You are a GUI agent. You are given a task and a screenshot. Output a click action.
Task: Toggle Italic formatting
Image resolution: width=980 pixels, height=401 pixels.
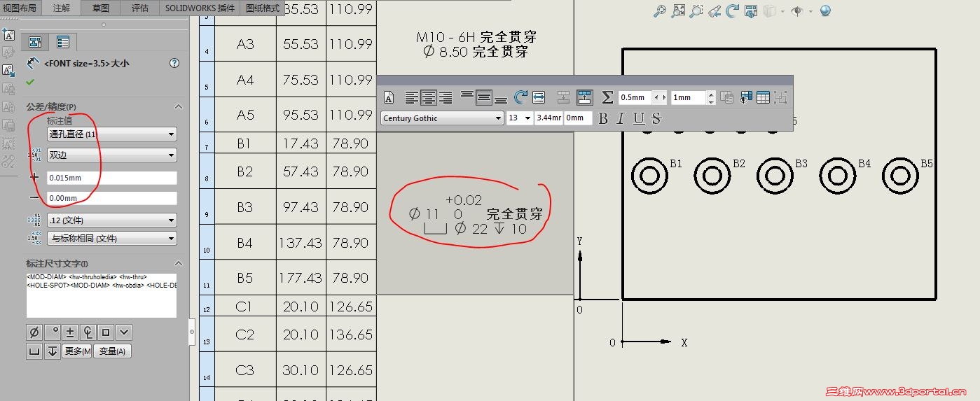pyautogui.click(x=620, y=118)
